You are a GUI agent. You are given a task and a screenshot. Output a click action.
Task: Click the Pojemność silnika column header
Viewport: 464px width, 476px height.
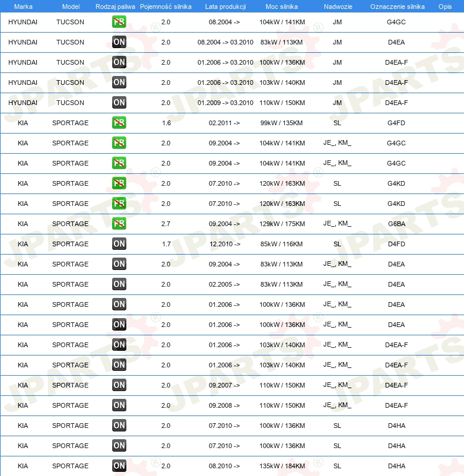tap(166, 7)
